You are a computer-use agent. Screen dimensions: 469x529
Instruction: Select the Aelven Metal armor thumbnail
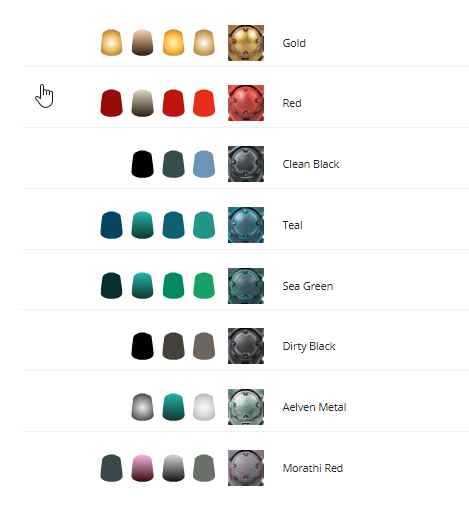coord(246,407)
